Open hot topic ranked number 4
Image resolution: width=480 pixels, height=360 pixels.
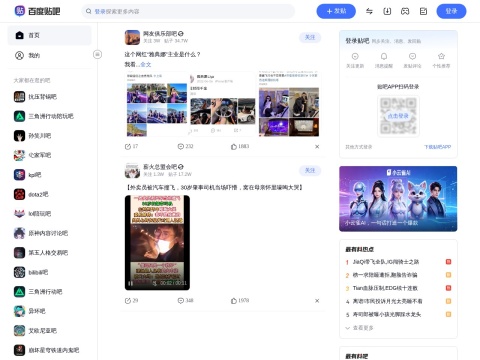click(x=387, y=301)
